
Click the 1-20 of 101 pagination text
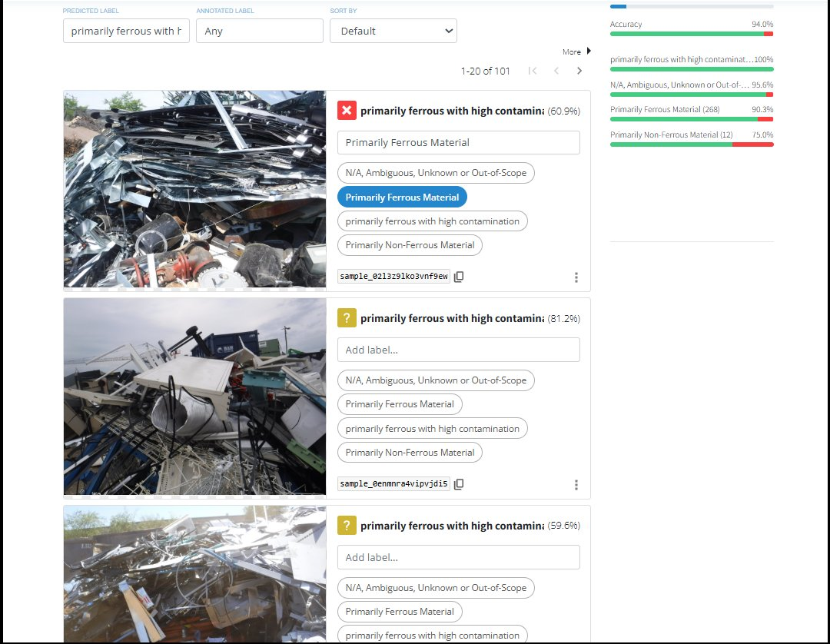pos(485,71)
